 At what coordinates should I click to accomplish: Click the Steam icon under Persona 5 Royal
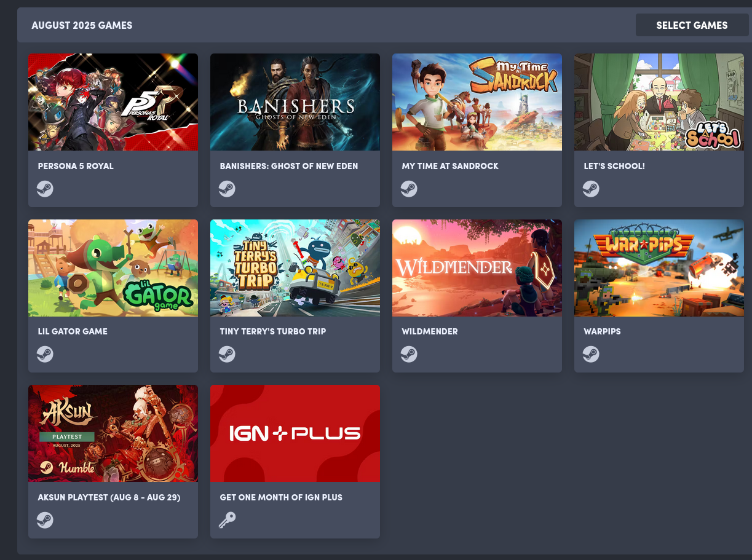tap(45, 189)
